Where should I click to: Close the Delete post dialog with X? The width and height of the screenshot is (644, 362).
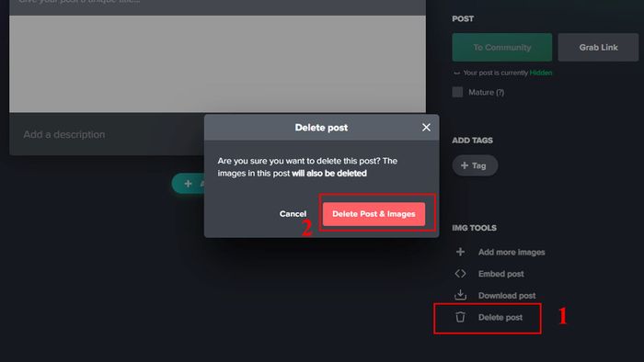(x=426, y=128)
